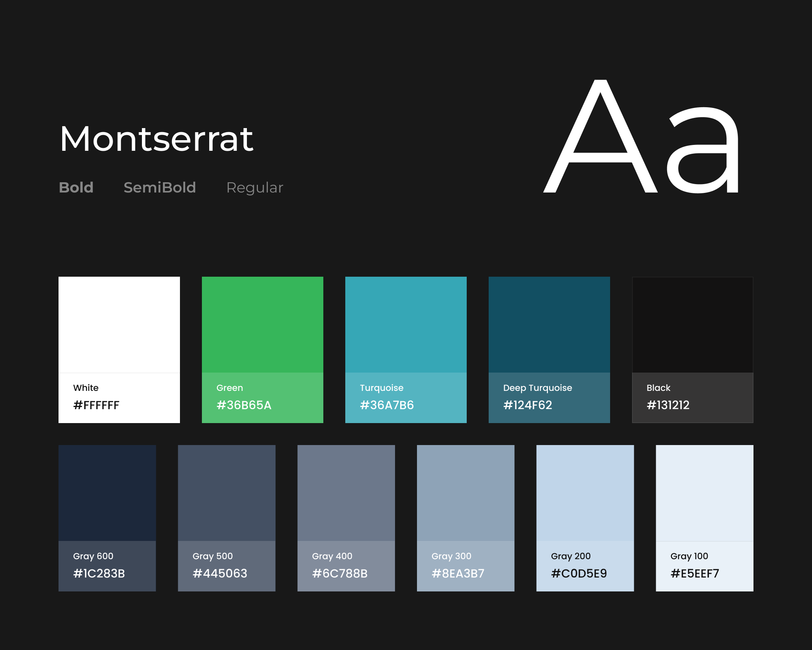The height and width of the screenshot is (650, 812).
Task: Select the Gray 100 swatch
Action: point(704,493)
